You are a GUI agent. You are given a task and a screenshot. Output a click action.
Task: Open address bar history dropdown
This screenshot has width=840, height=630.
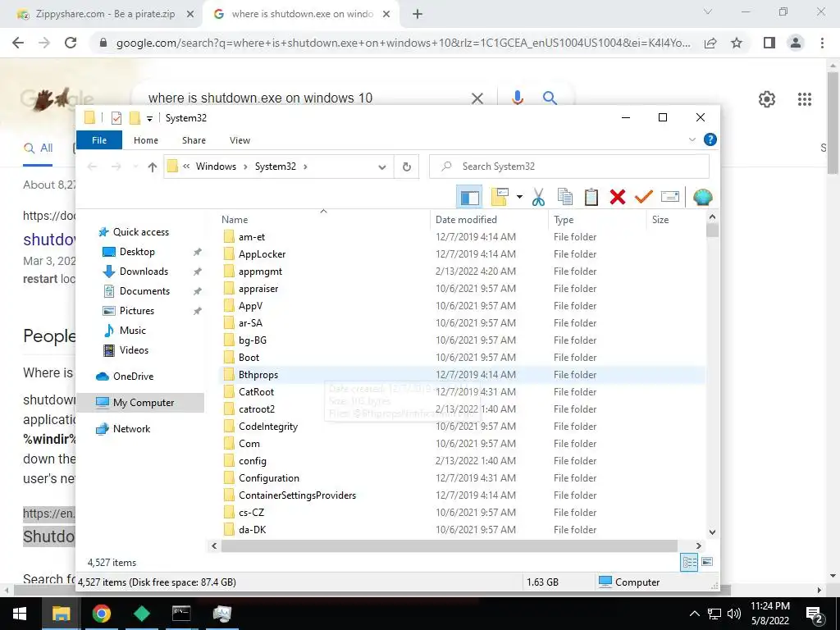point(382,167)
